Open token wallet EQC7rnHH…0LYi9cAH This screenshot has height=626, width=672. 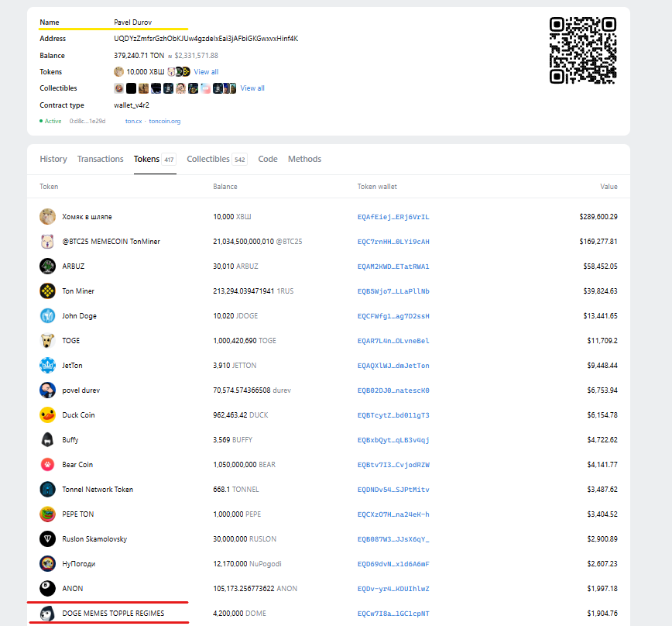coord(393,242)
